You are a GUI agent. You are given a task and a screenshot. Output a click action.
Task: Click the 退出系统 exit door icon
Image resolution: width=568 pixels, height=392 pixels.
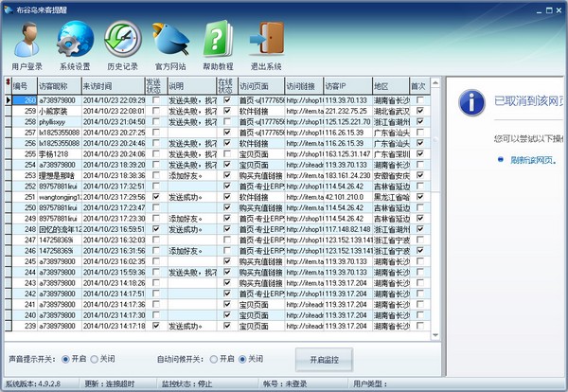click(267, 42)
